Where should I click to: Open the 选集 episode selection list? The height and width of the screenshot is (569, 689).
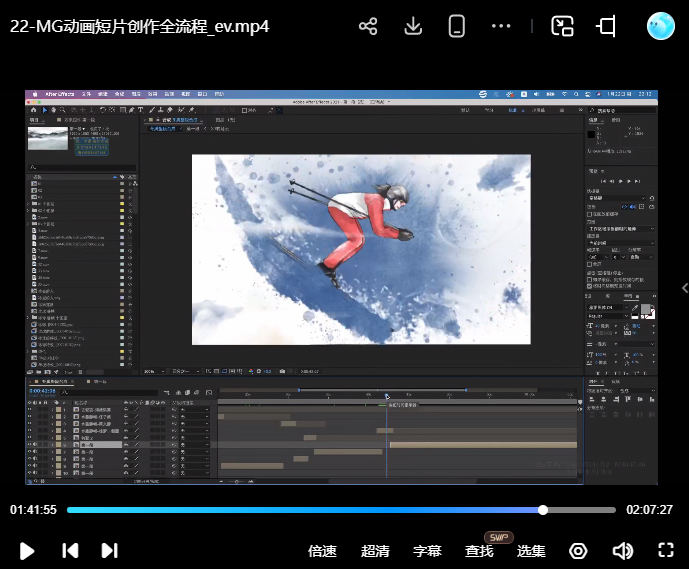click(531, 551)
